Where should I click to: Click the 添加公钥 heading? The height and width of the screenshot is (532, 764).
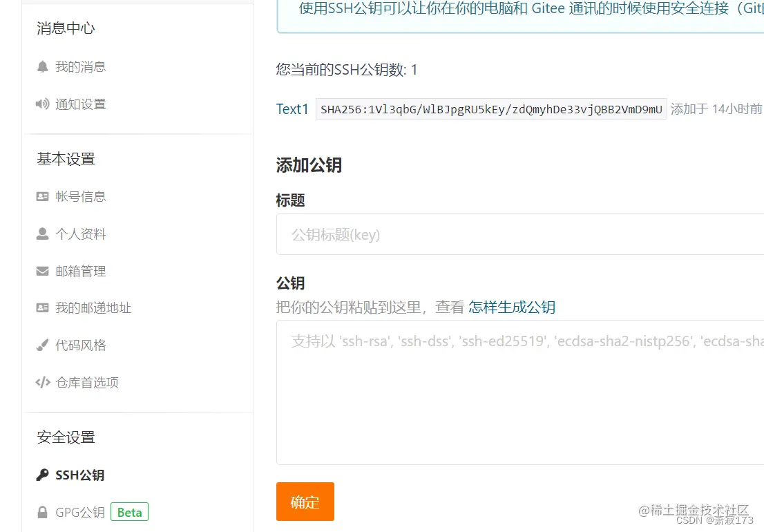pyautogui.click(x=309, y=165)
